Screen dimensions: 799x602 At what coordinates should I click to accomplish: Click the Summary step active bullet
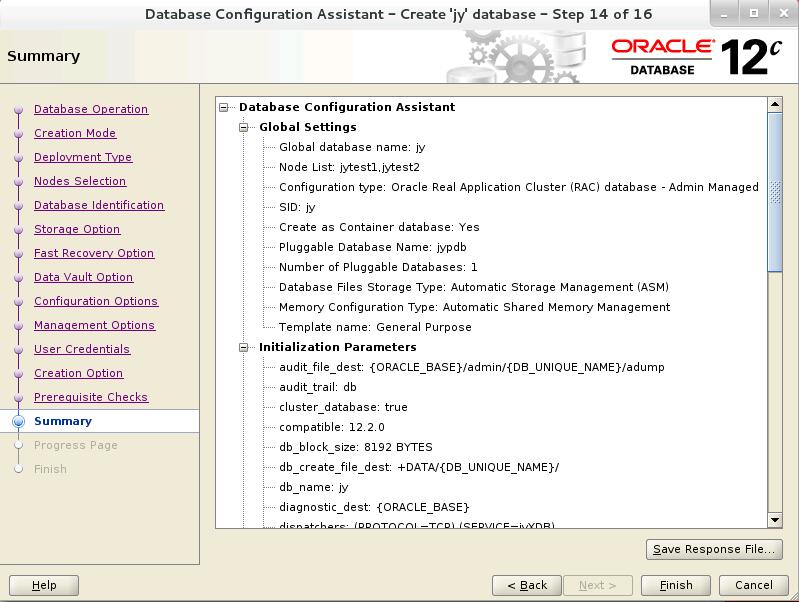coord(19,422)
